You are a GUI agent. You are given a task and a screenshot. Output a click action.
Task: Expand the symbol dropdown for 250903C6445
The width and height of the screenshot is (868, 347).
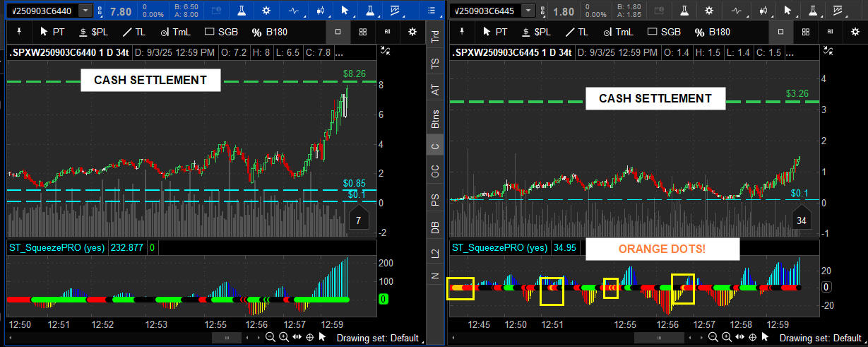(527, 11)
